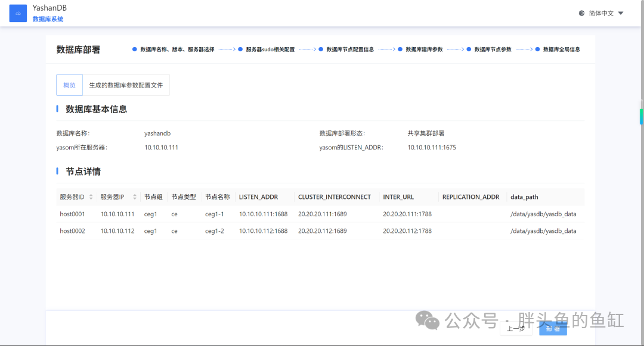Click server IP 10.10.10.112 in table
Viewport: 644px width, 346px height.
click(x=117, y=231)
